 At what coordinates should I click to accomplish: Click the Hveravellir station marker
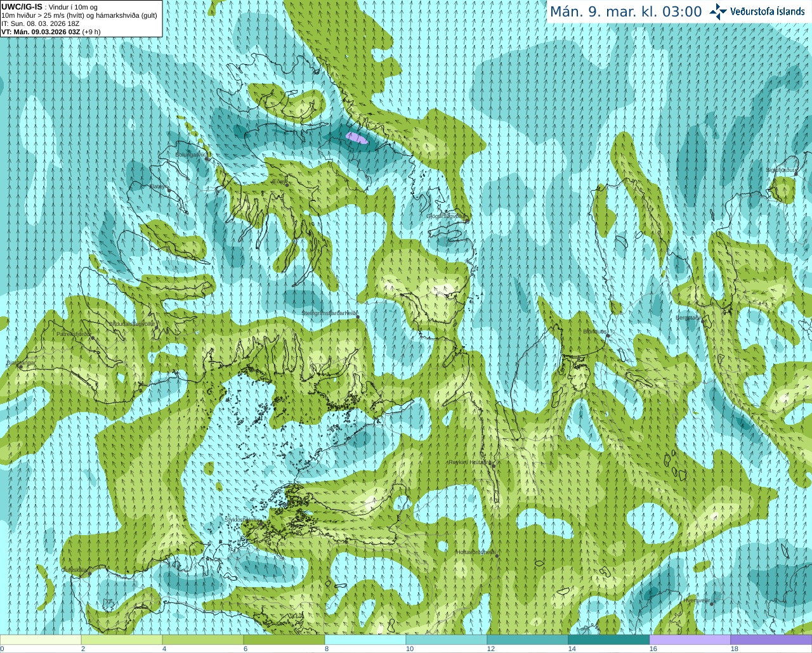(x=712, y=604)
